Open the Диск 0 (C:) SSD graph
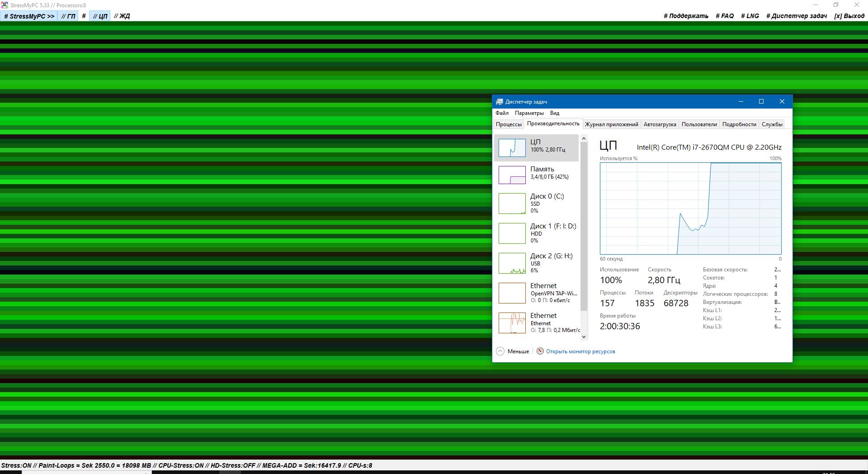The width and height of the screenshot is (868, 474). 512,204
